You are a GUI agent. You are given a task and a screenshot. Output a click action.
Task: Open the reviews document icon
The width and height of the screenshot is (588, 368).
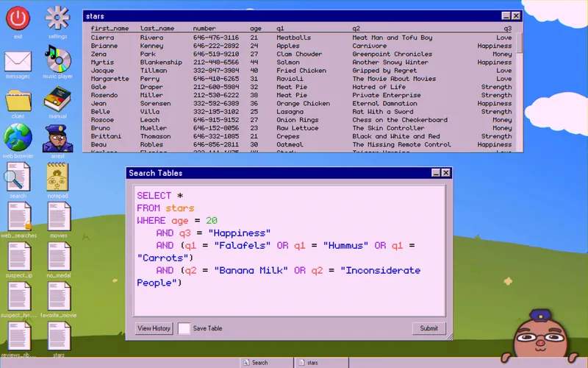(19, 336)
